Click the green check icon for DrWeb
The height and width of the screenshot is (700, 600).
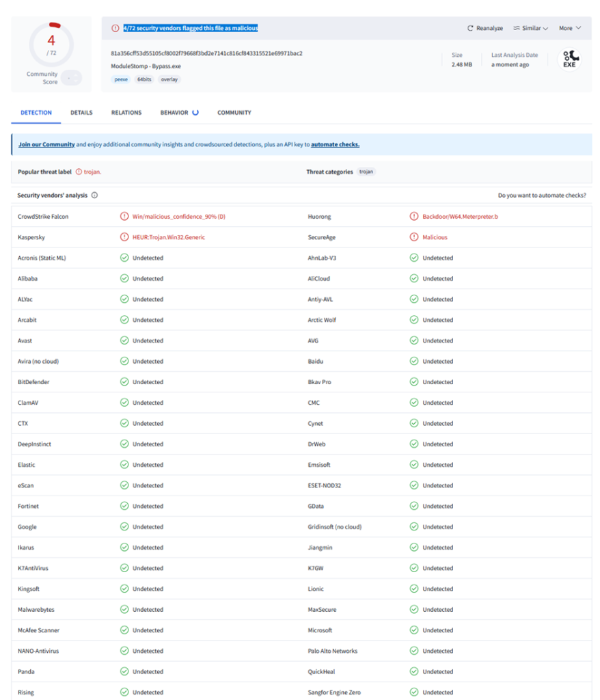[414, 444]
